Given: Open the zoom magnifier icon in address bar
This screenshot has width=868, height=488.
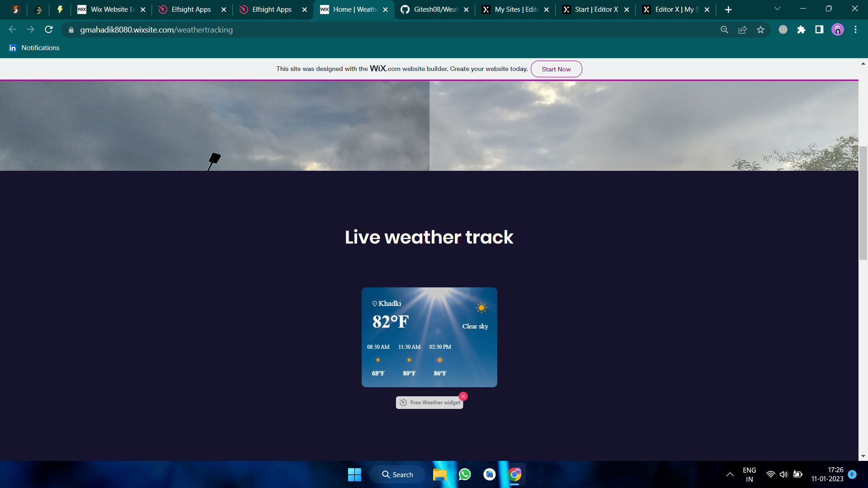Looking at the screenshot, I should [x=724, y=30].
